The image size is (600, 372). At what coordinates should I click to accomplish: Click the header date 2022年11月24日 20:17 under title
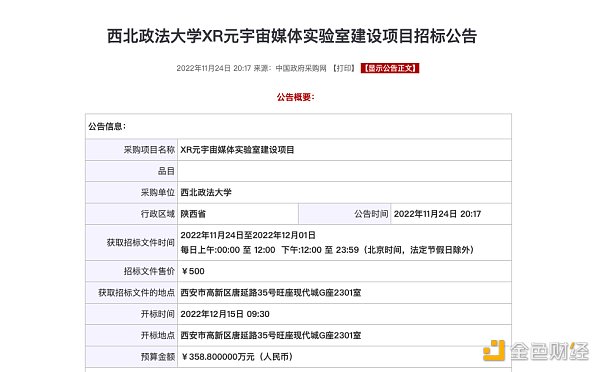click(x=214, y=68)
